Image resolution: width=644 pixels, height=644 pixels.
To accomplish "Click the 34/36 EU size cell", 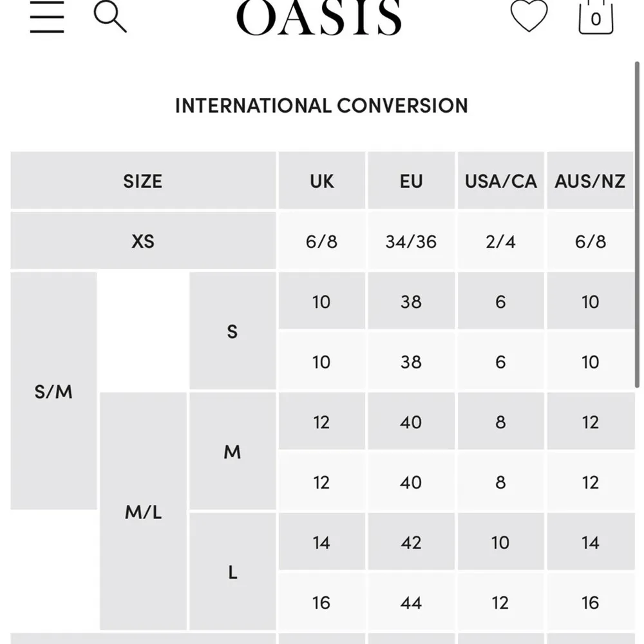I will [411, 241].
